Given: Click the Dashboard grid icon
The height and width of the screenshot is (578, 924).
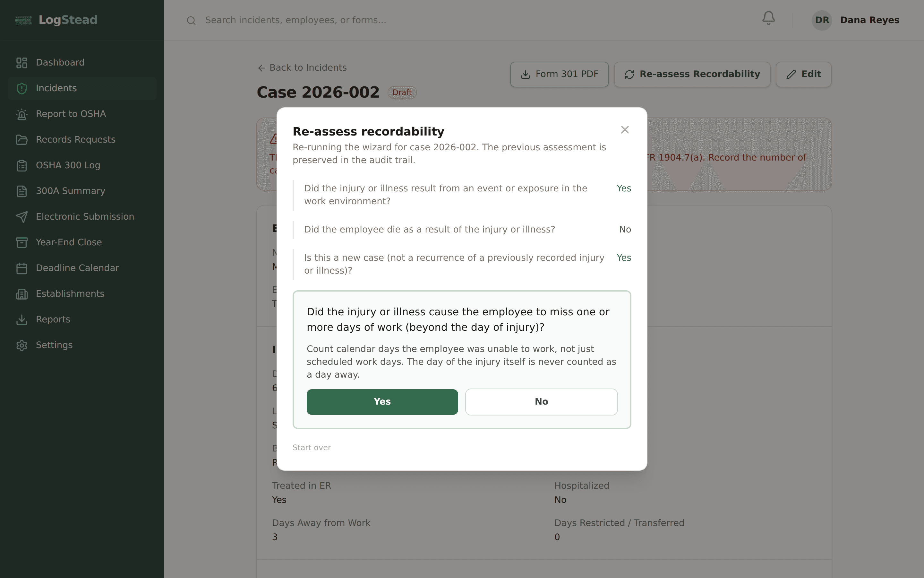Looking at the screenshot, I should point(22,63).
